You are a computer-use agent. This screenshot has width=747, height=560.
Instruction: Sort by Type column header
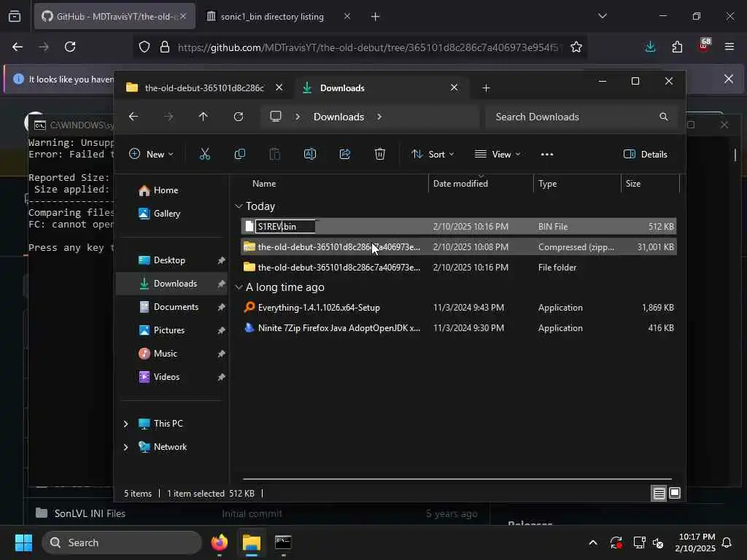tap(577, 183)
